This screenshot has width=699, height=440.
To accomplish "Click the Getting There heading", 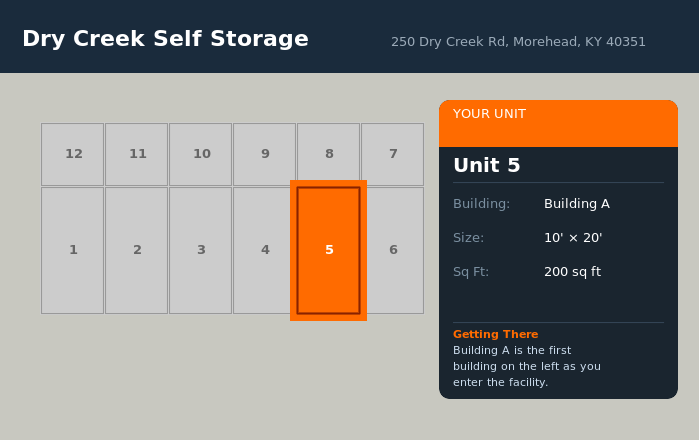I will pyautogui.click(x=495, y=334).
